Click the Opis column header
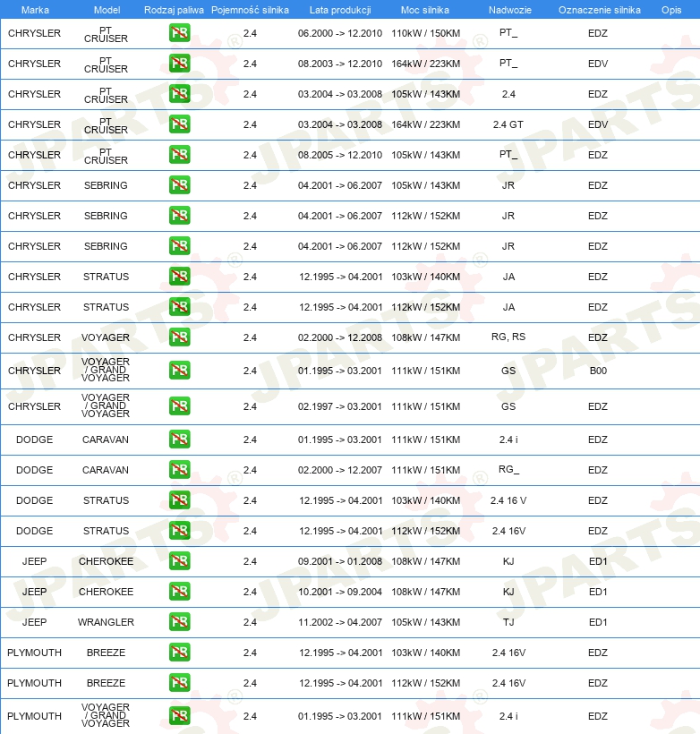Screen dimensions: 700x734 point(671,10)
